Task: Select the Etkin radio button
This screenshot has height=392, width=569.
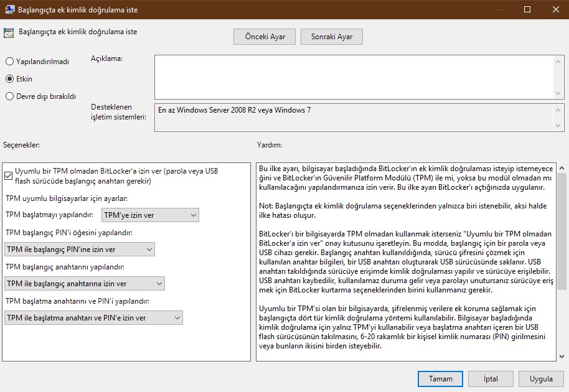Action: [9, 79]
